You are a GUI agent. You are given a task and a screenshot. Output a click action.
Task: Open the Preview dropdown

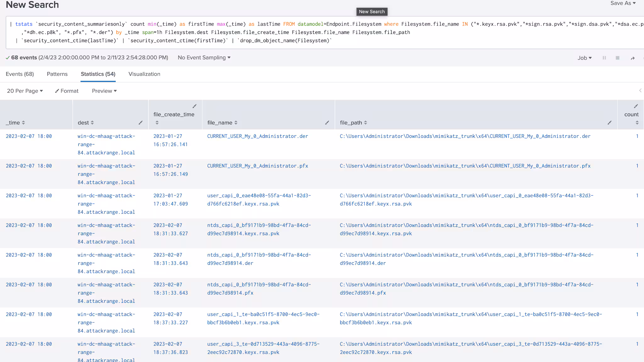104,91
